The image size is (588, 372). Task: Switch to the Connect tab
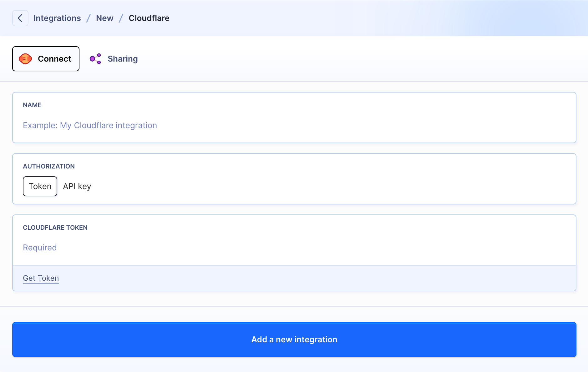46,59
